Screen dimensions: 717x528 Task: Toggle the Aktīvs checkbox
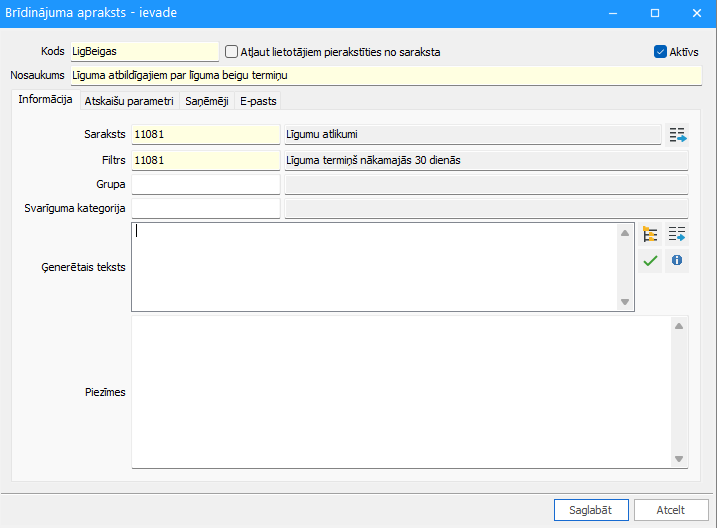[660, 52]
